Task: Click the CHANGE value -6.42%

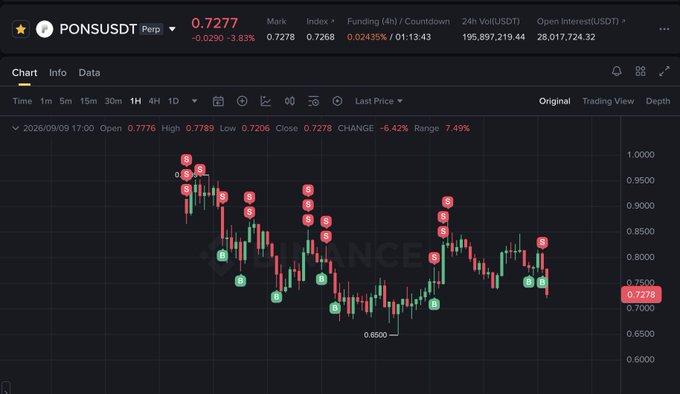Action: pyautogui.click(x=394, y=128)
